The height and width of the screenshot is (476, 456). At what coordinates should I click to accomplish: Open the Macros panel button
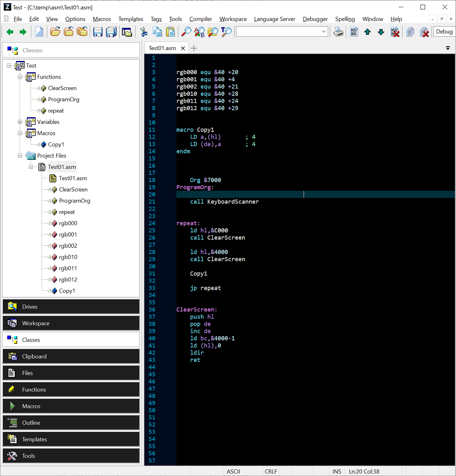pyautogui.click(x=71, y=406)
